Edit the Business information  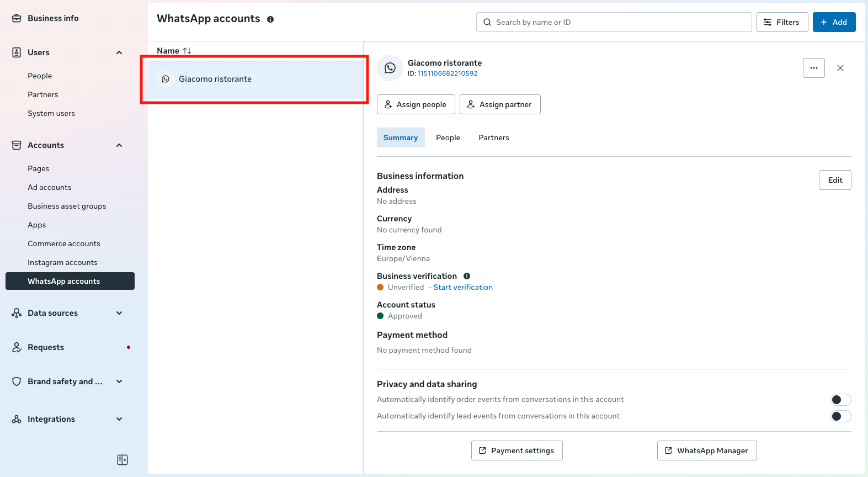click(835, 180)
